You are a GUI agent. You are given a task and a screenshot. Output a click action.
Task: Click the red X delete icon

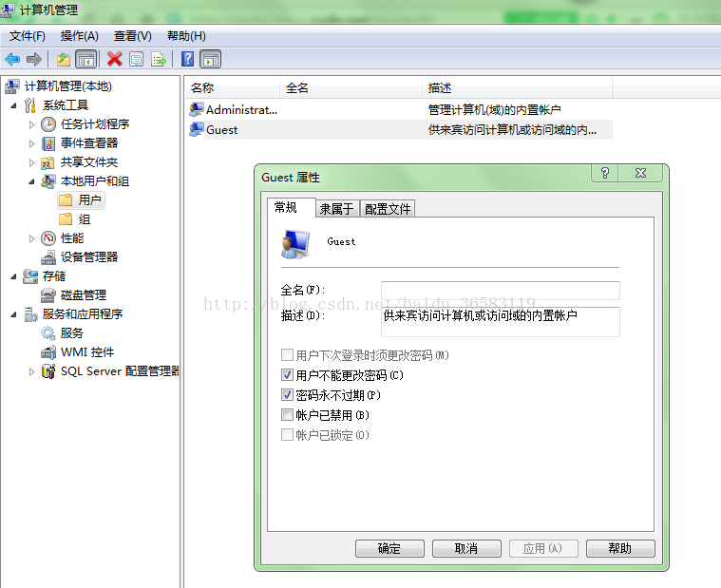(115, 59)
